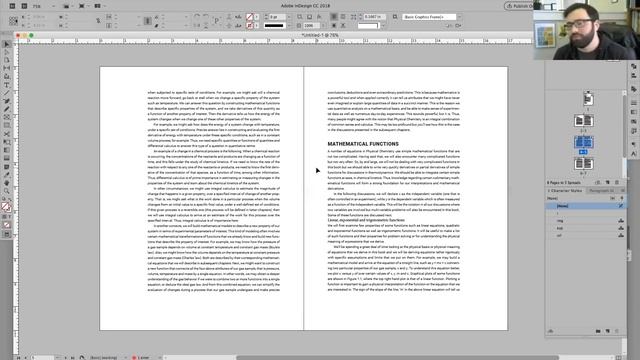Switch to the Paragraph Styles tab
The width and height of the screenshot is (640, 360).
(602, 191)
